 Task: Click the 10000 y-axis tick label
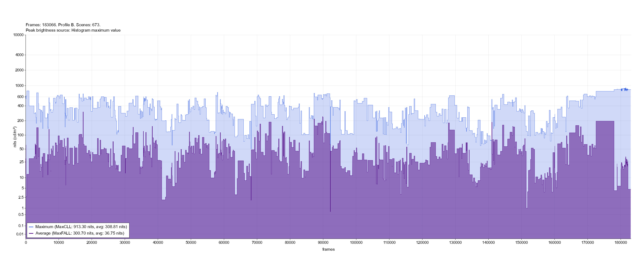point(18,35)
